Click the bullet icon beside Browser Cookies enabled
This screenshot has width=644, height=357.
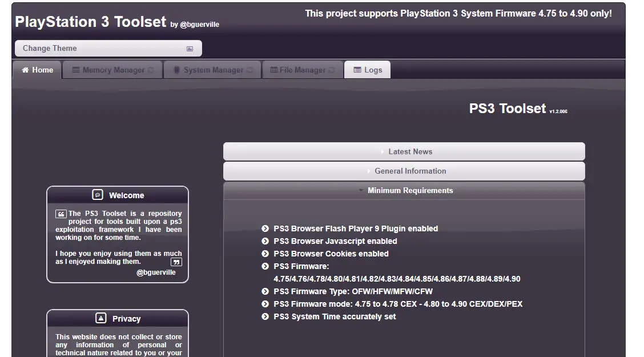click(x=265, y=254)
